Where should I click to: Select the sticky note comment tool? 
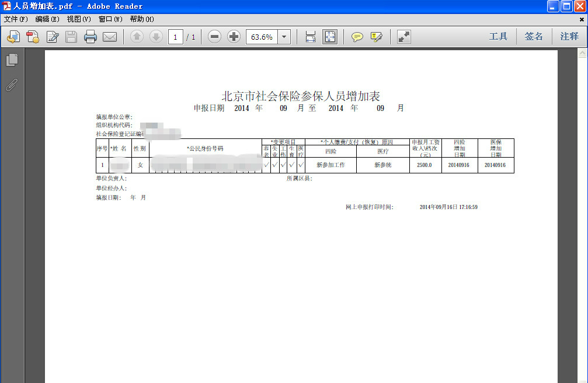click(x=357, y=36)
